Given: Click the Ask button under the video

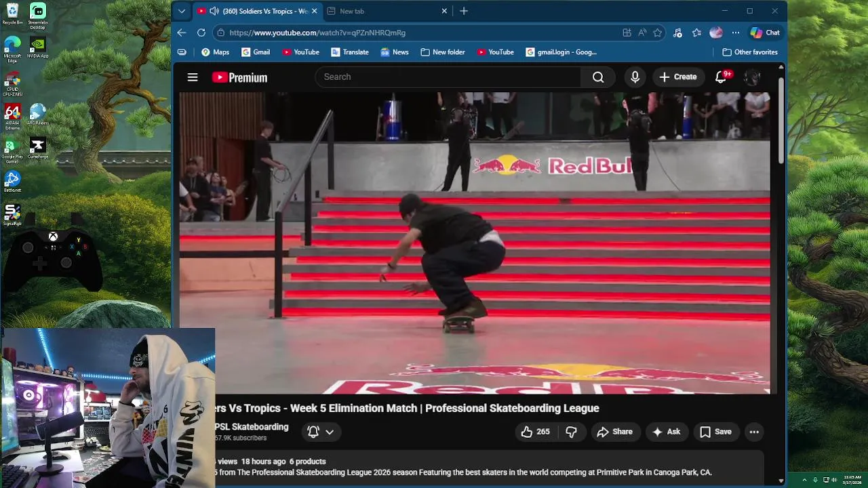Looking at the screenshot, I should click(667, 432).
